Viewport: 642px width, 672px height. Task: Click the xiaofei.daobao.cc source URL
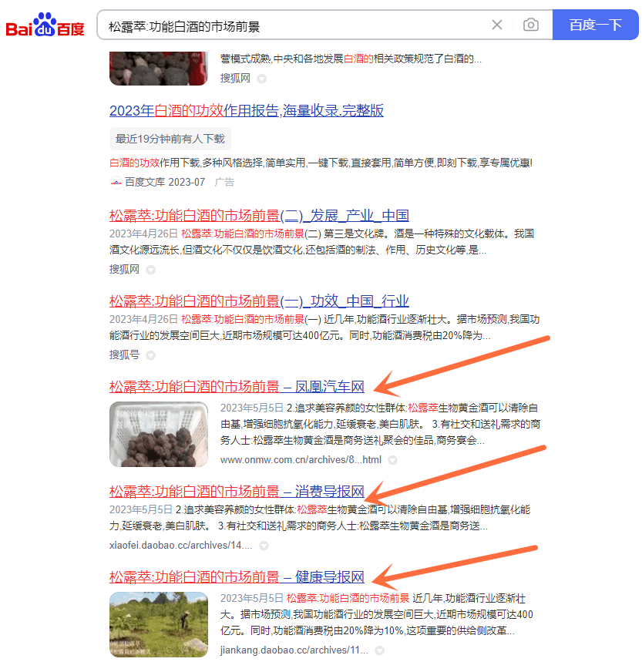pos(181,545)
